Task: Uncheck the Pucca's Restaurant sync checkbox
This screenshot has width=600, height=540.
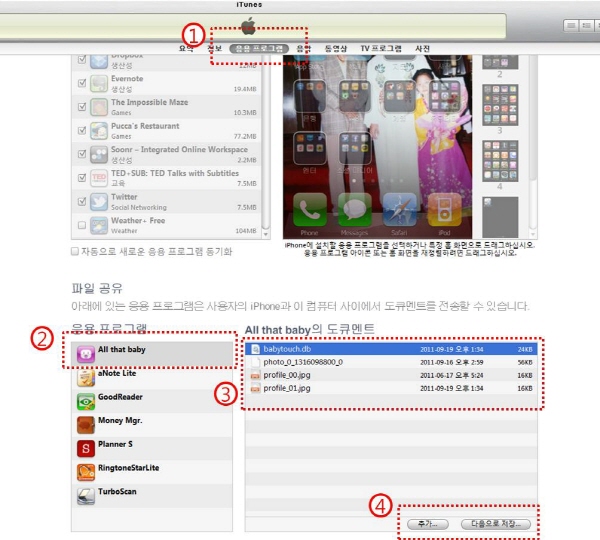Action: coord(82,130)
